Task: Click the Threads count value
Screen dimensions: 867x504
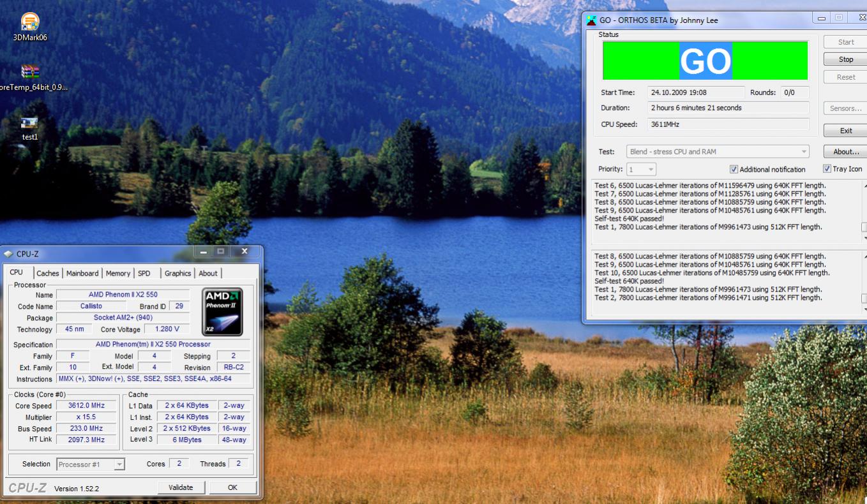Action: [x=238, y=464]
